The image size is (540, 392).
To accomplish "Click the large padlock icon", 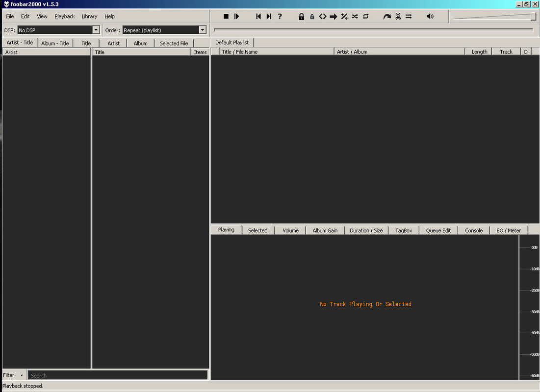I will tap(301, 16).
